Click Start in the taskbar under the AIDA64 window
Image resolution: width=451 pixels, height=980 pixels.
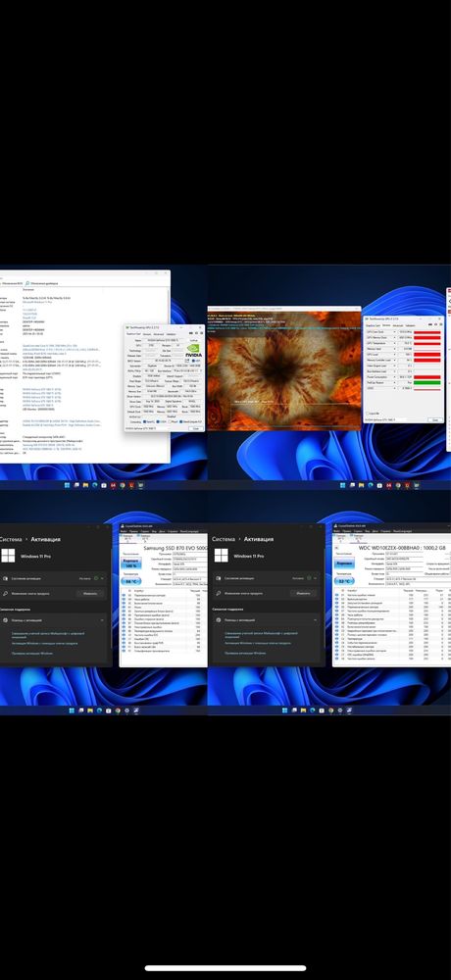[x=67, y=485]
